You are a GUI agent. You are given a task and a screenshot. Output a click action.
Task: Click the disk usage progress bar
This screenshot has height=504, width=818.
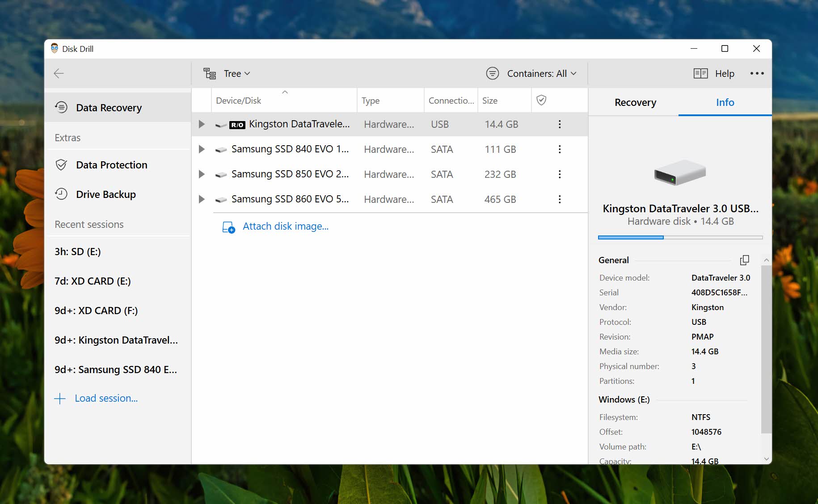click(680, 238)
